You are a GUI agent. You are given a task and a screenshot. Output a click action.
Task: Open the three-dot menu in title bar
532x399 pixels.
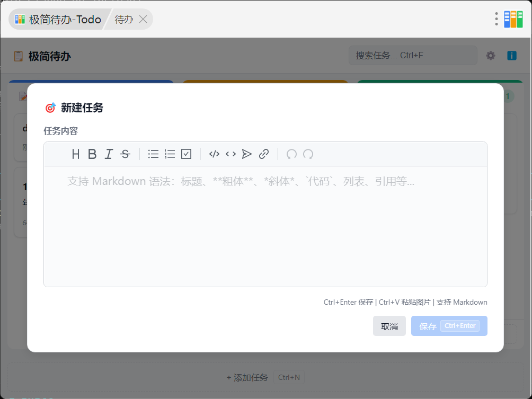(x=496, y=19)
